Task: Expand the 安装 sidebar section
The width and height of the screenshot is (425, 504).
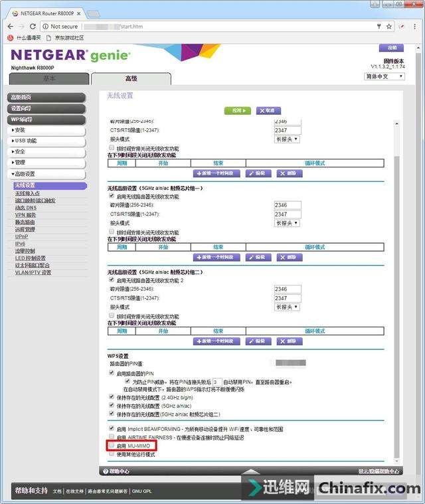Action: click(46, 130)
